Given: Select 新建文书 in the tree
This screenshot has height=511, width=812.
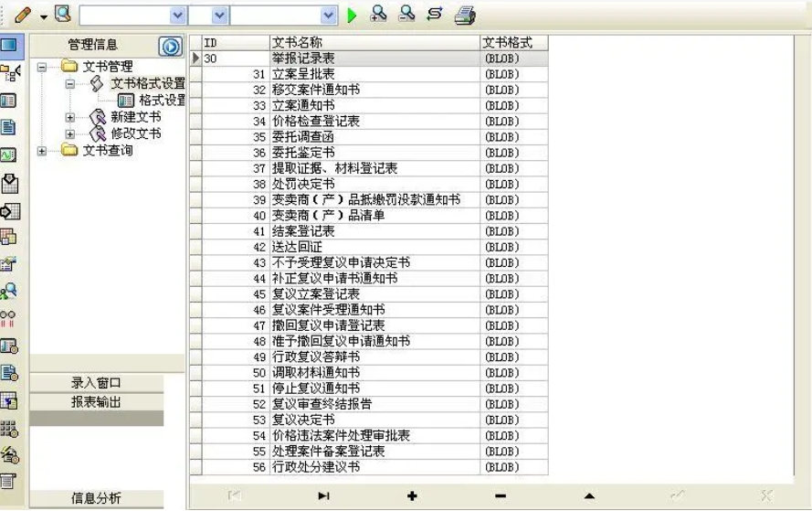Looking at the screenshot, I should (136, 117).
